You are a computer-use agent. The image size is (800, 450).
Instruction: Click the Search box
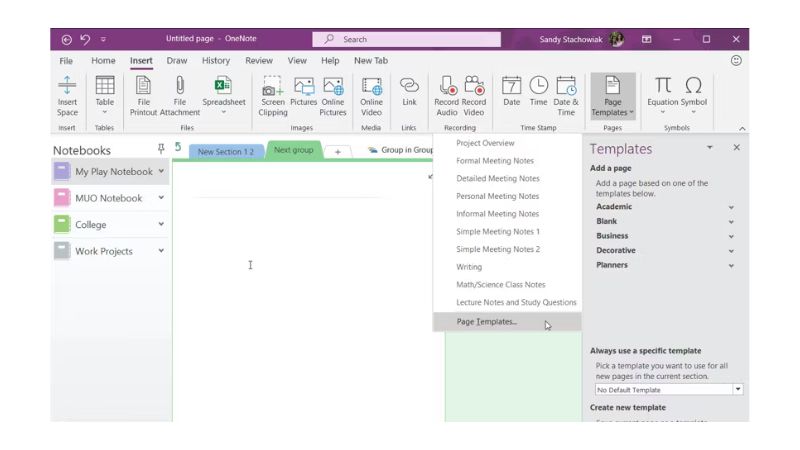point(407,39)
